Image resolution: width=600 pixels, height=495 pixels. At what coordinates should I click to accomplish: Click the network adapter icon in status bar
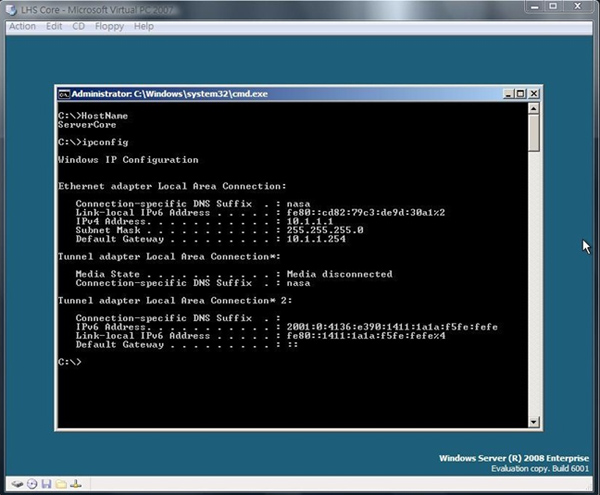[x=75, y=485]
